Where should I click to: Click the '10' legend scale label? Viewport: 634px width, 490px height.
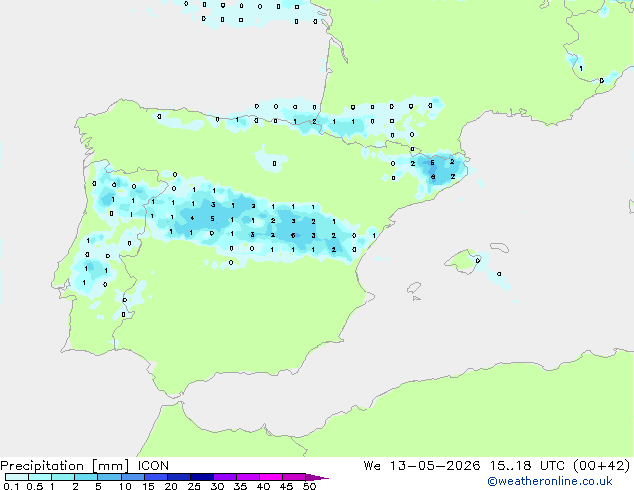coord(125,486)
